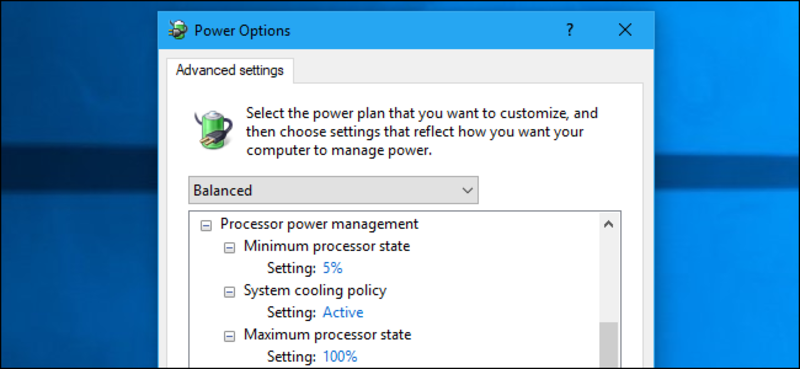Screen dimensions: 800x369
Task: Click the question mark help button
Action: coord(570,30)
